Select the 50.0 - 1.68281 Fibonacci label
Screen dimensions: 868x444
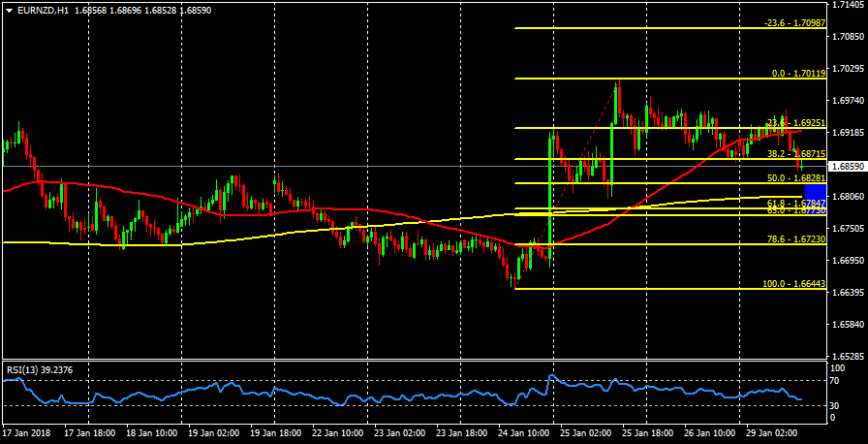click(795, 178)
